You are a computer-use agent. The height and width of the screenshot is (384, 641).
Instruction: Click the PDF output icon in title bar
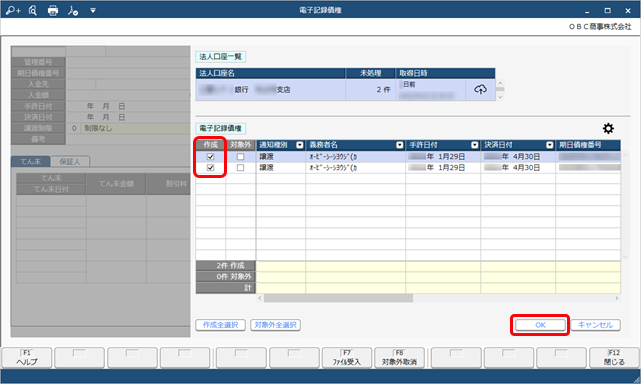pos(73,10)
